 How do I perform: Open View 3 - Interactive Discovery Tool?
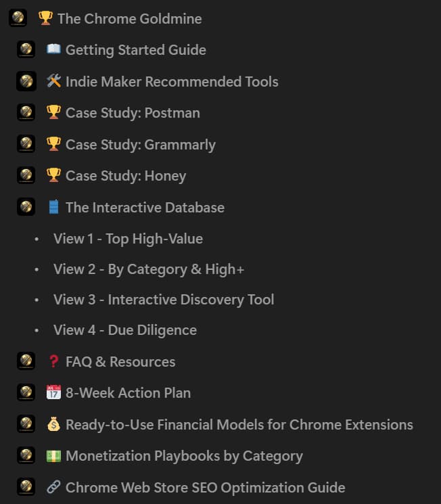click(x=164, y=300)
